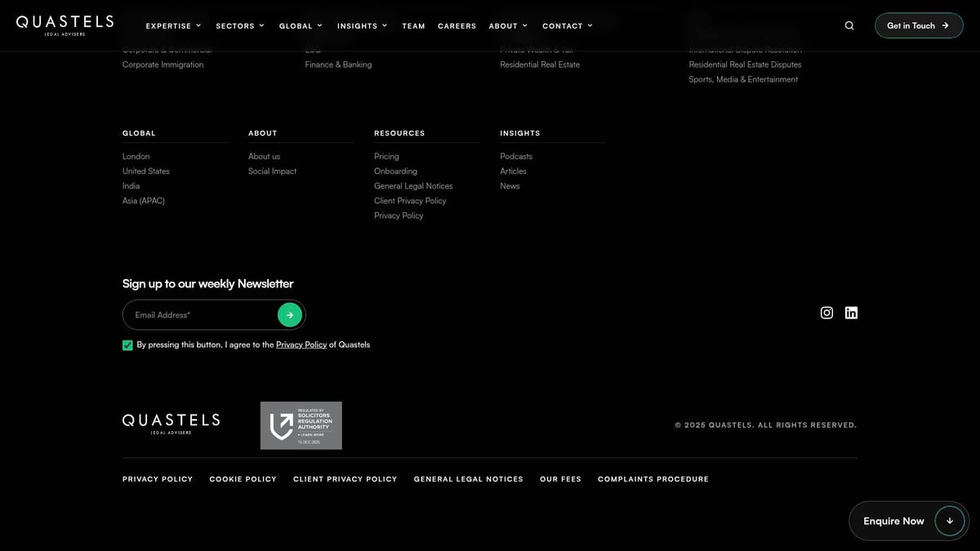Submit the newsletter signup via green arrow

click(290, 314)
